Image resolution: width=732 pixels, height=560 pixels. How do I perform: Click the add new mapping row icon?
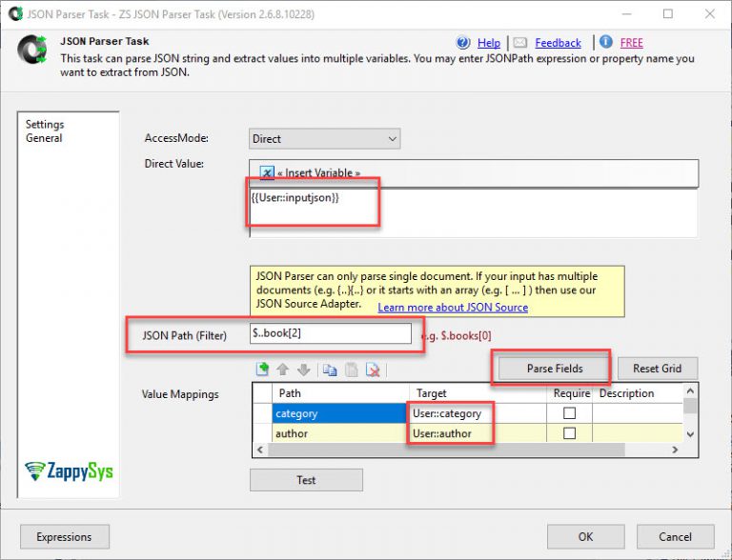coord(263,370)
